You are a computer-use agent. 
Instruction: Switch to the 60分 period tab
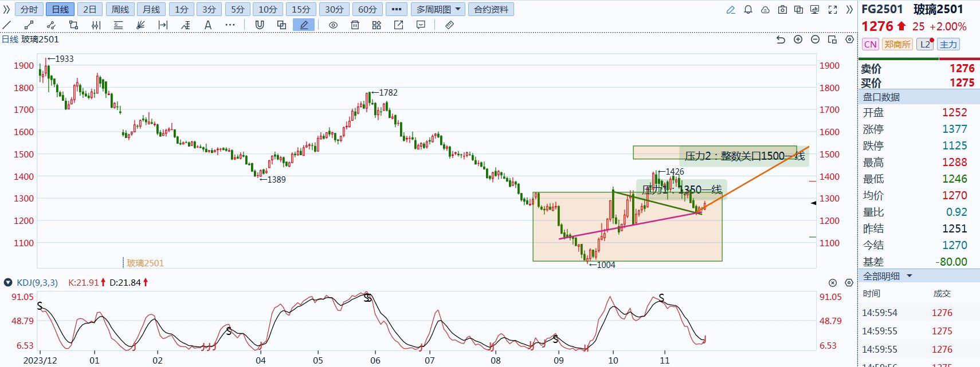click(x=367, y=10)
